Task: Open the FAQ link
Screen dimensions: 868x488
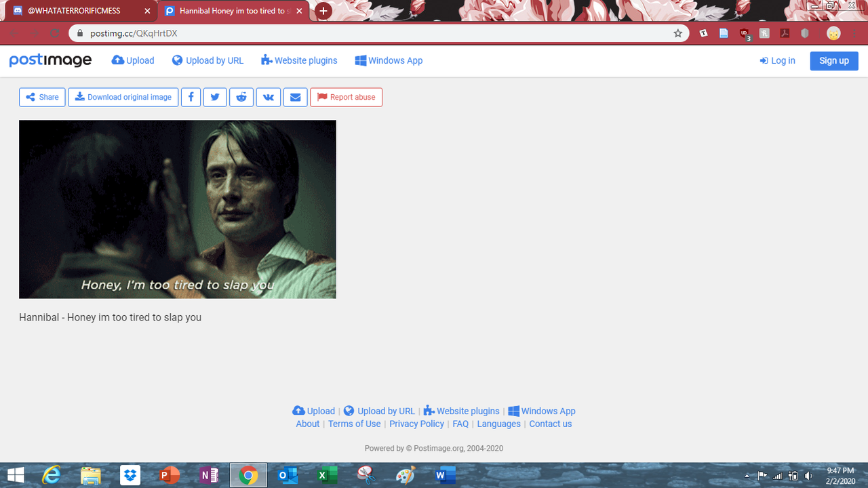Action: point(460,424)
